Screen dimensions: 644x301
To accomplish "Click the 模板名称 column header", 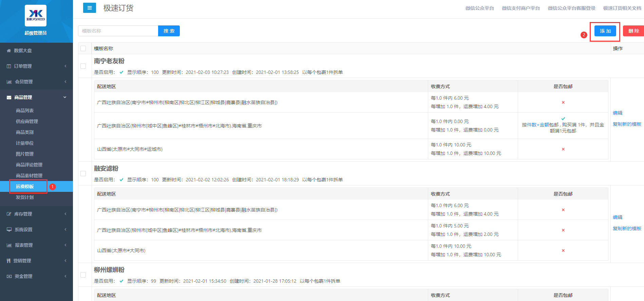I will (x=103, y=48).
